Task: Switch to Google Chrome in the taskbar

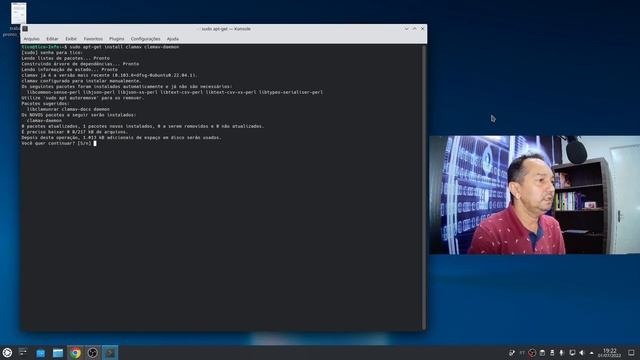Action: (x=75, y=353)
